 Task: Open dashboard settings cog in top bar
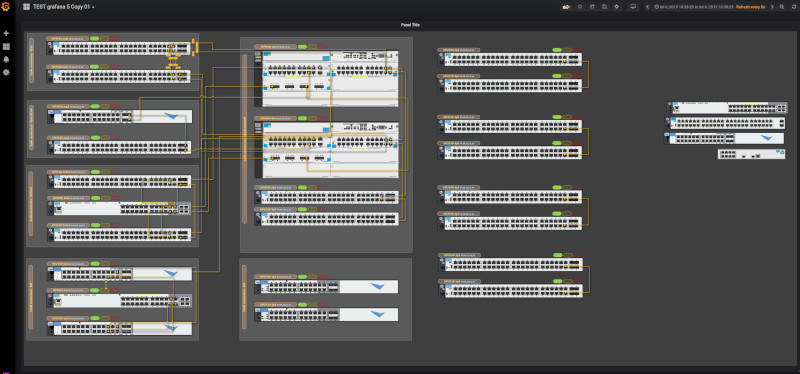tap(617, 7)
